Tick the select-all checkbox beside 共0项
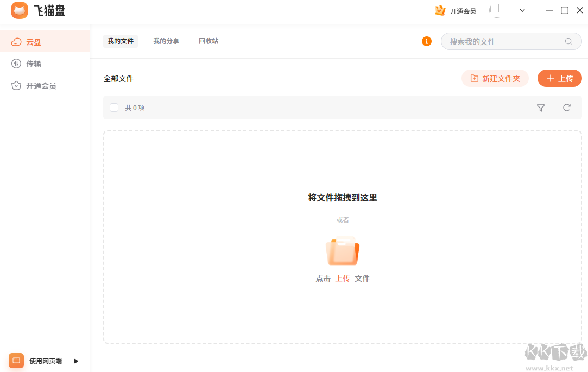Viewport: 588px width, 372px height. coord(114,108)
